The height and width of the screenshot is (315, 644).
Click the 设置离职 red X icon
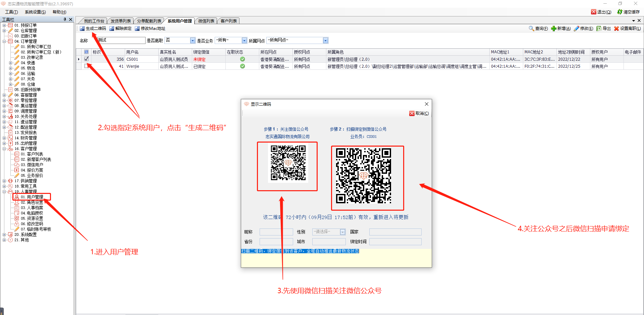coord(616,29)
